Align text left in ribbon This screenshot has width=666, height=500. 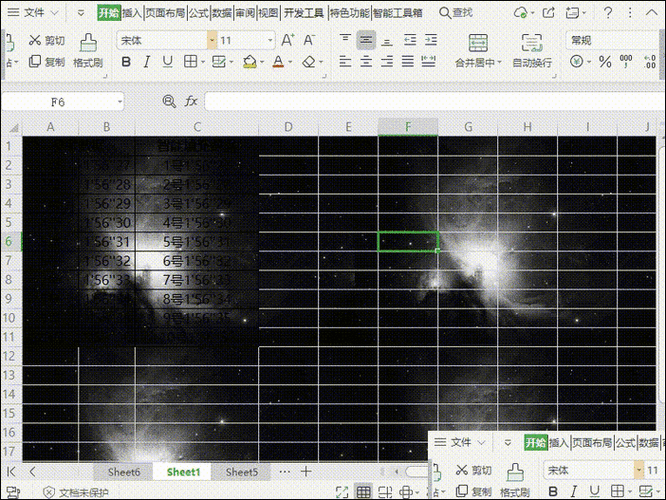click(x=345, y=62)
